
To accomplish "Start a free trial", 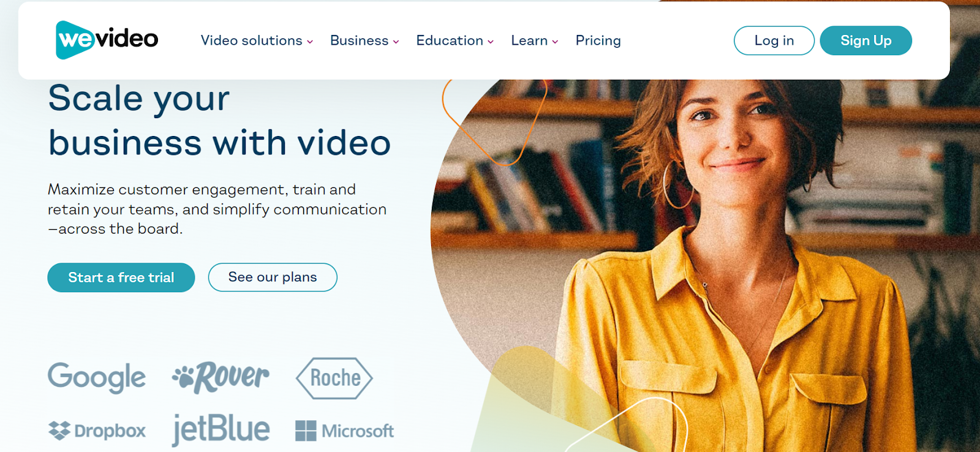I will (x=121, y=277).
